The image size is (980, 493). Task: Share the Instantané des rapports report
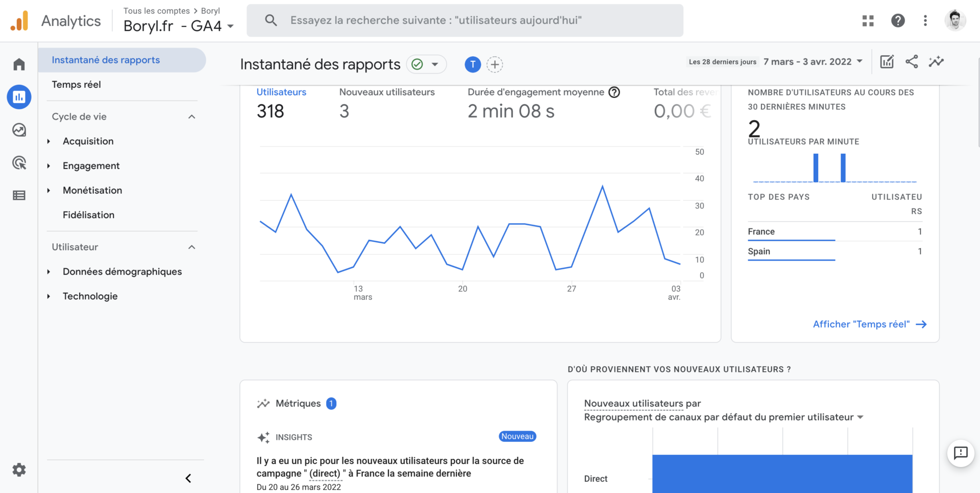[x=912, y=61]
